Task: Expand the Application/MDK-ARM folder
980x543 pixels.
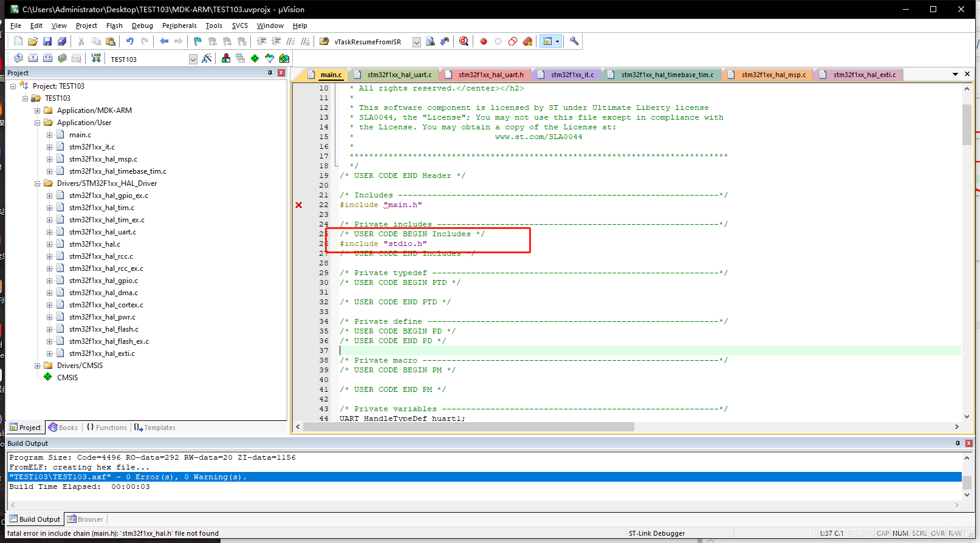Action: pos(38,111)
